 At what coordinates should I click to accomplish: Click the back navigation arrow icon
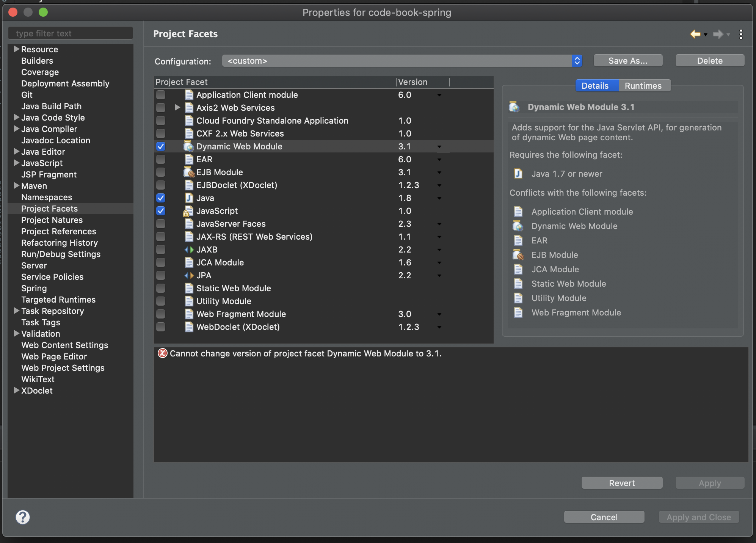[695, 34]
